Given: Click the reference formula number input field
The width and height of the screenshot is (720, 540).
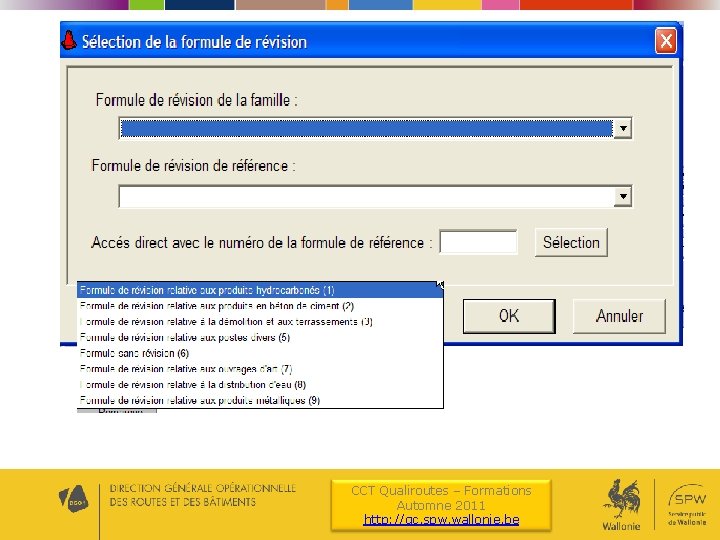Looking at the screenshot, I should point(478,242).
